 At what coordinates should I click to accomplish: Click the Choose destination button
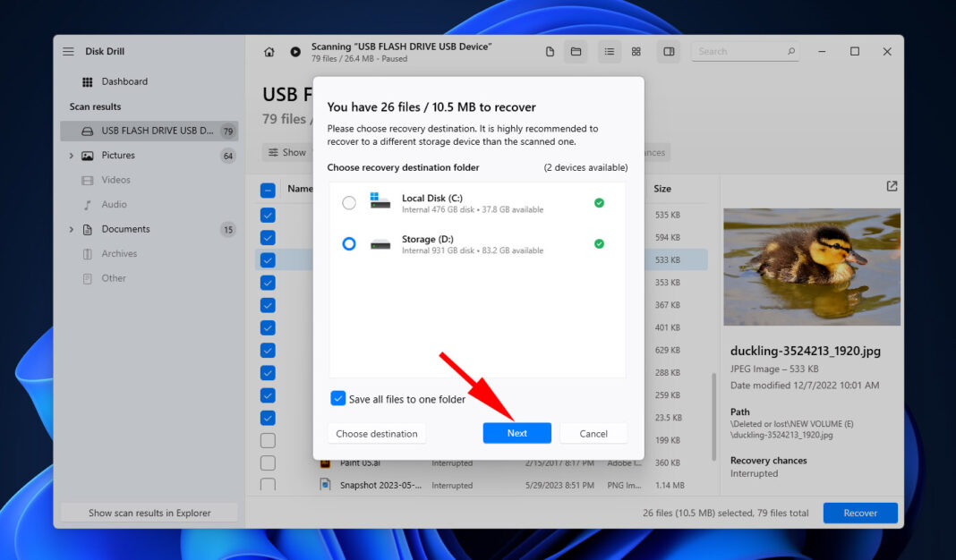tap(377, 433)
